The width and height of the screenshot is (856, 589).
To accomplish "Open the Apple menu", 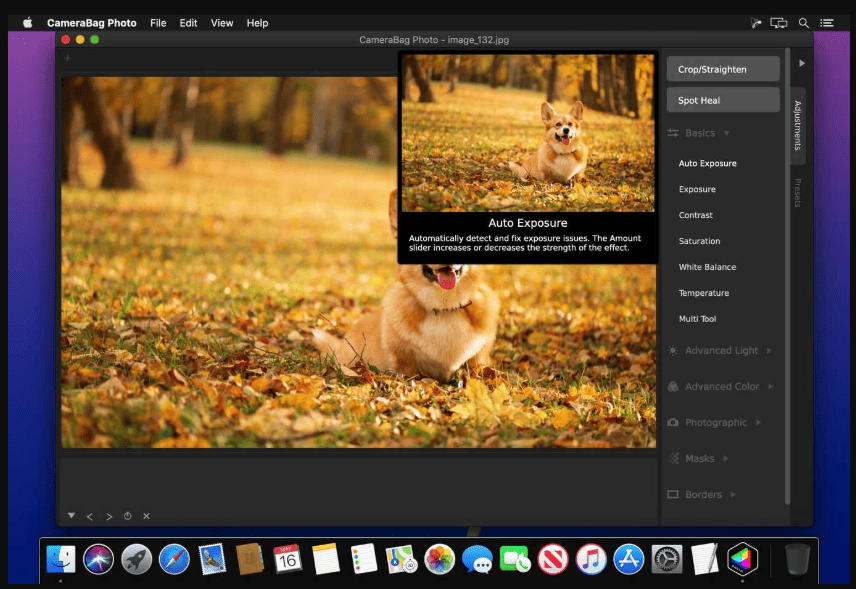I will tap(27, 23).
